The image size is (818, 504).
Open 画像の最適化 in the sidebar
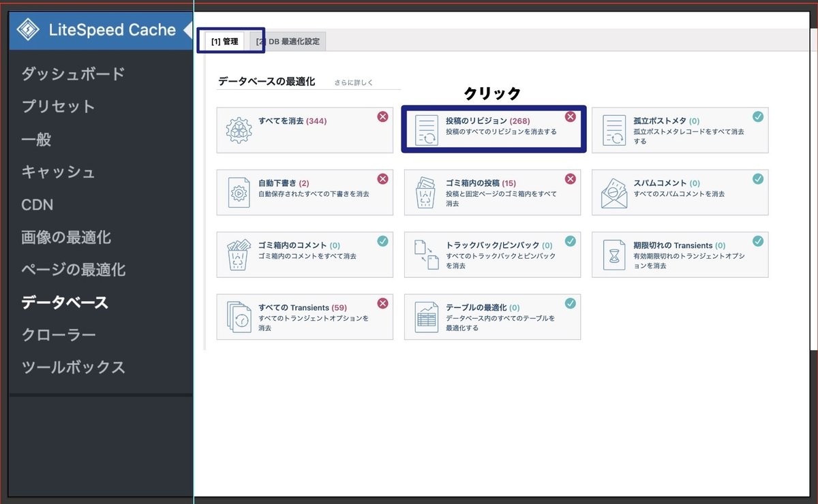click(66, 238)
